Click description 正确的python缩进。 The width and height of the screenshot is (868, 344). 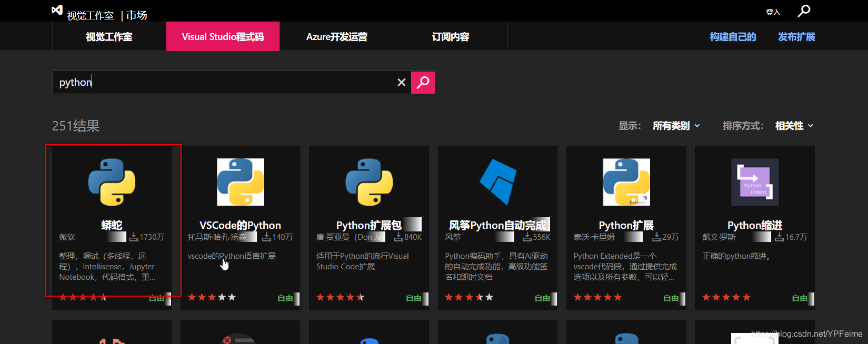tap(737, 256)
